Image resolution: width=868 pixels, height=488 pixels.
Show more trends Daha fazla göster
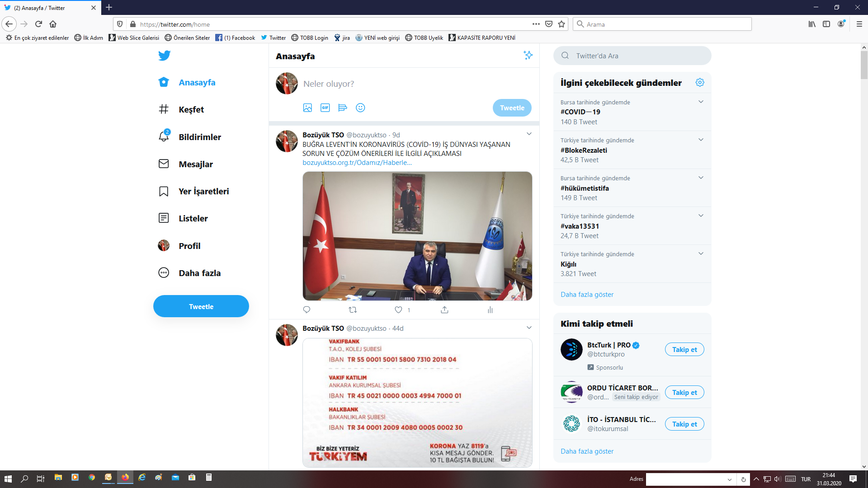587,295
